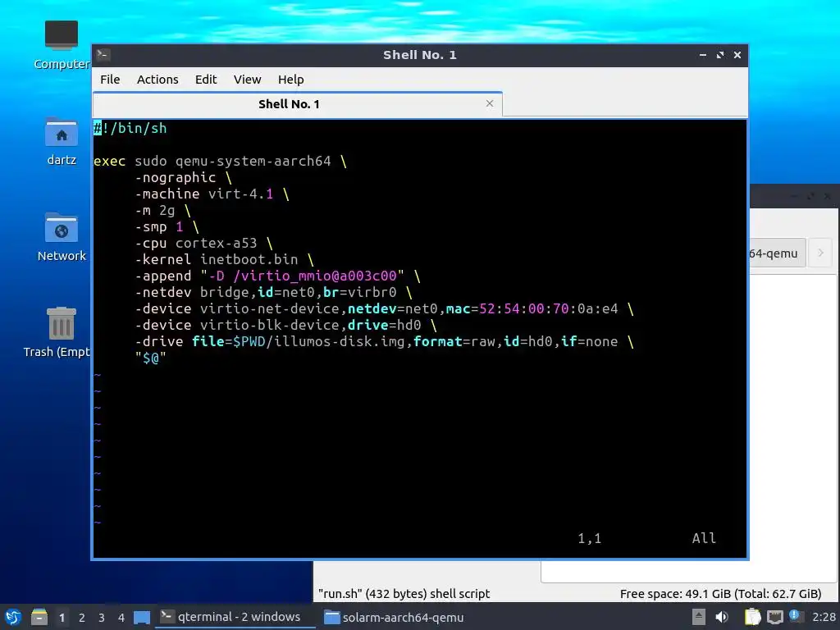Click the '1,1' cursor position indicator
Image resolution: width=840 pixels, height=630 pixels.
[x=589, y=538]
